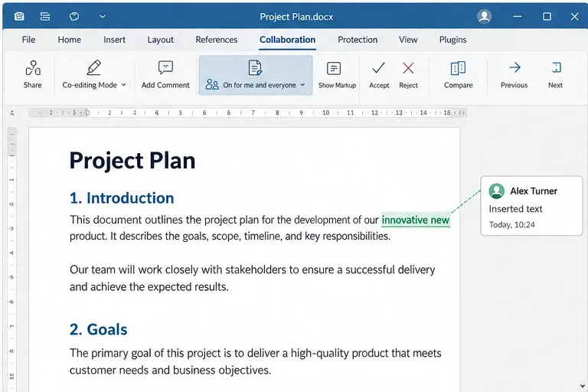Expand the Co-editing Mode dropdown arrow

coord(123,85)
